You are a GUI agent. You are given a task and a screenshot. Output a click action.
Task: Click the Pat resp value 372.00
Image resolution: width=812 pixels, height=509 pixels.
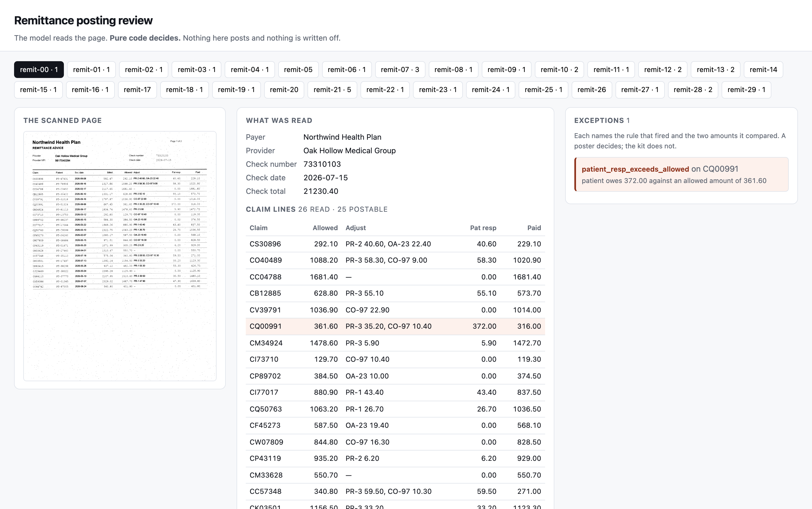[x=484, y=327]
